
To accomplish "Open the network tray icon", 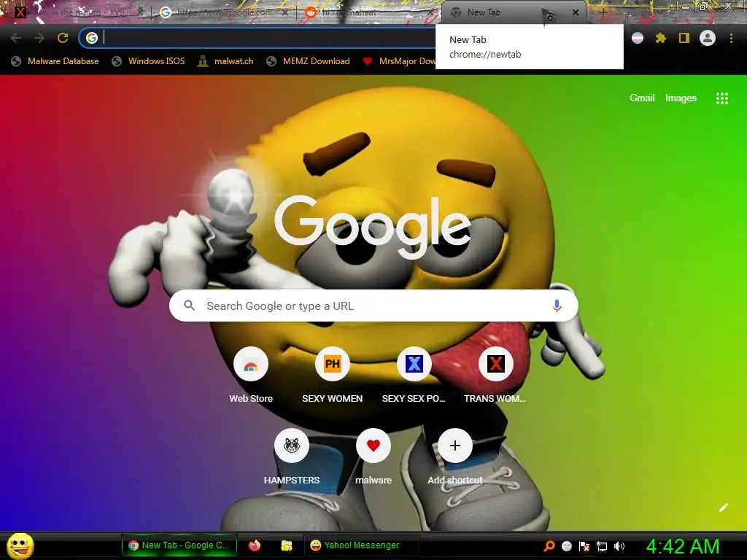I will (x=602, y=546).
